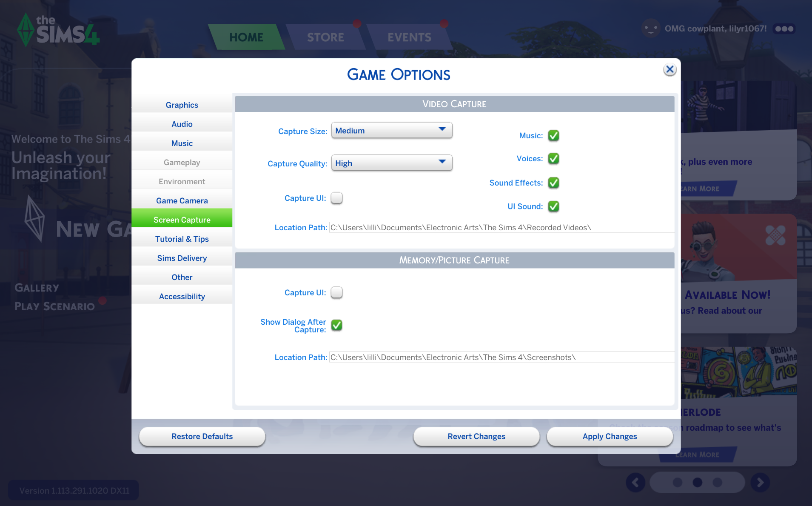Image resolution: width=812 pixels, height=506 pixels.
Task: Go to Game Camera options
Action: pyautogui.click(x=182, y=200)
